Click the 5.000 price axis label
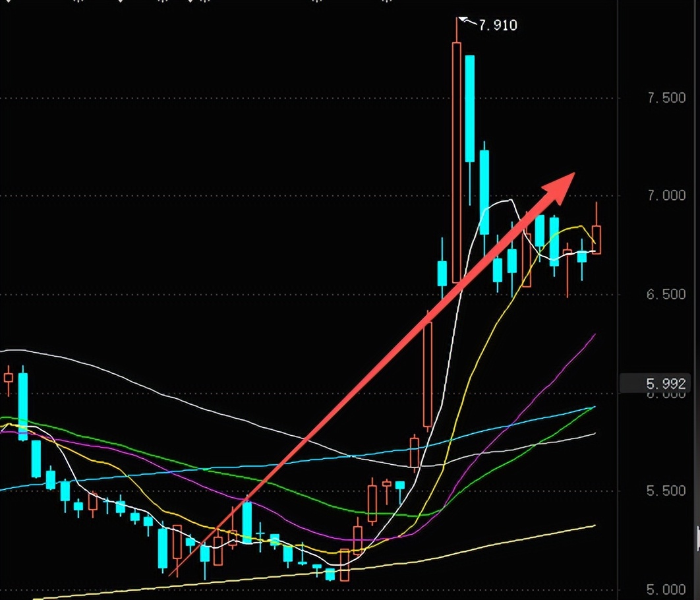 click(x=666, y=589)
